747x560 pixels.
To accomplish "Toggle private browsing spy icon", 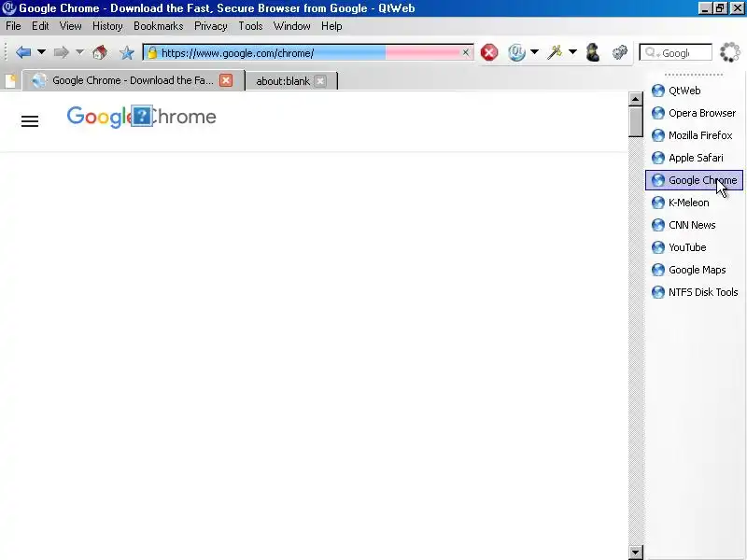I will (593, 52).
